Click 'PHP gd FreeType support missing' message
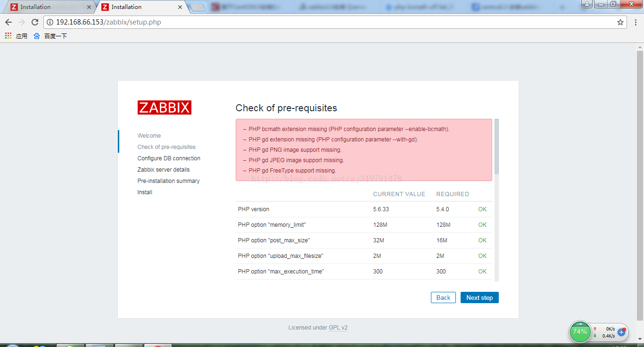Screen dimensions: 644x347 292,171
